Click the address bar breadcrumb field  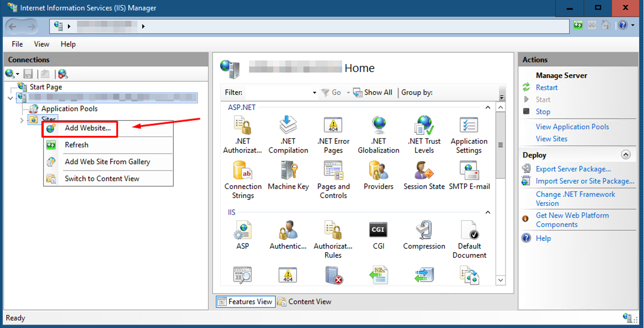point(310,26)
